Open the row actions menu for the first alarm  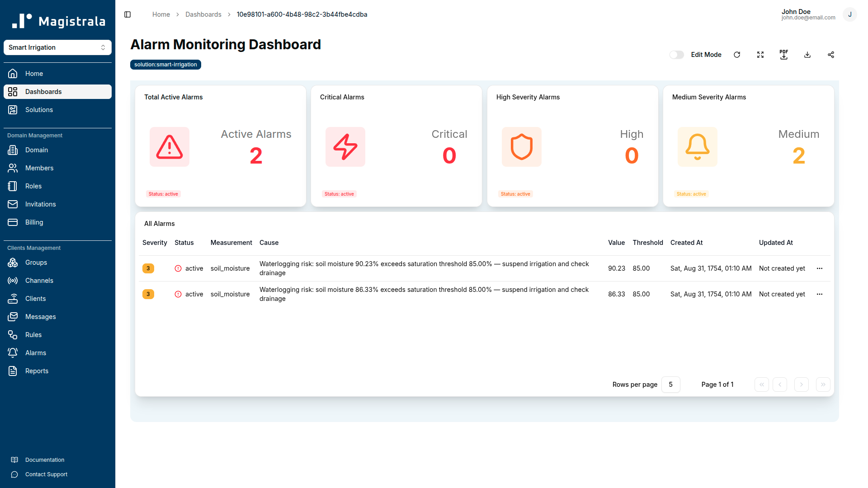coord(820,268)
